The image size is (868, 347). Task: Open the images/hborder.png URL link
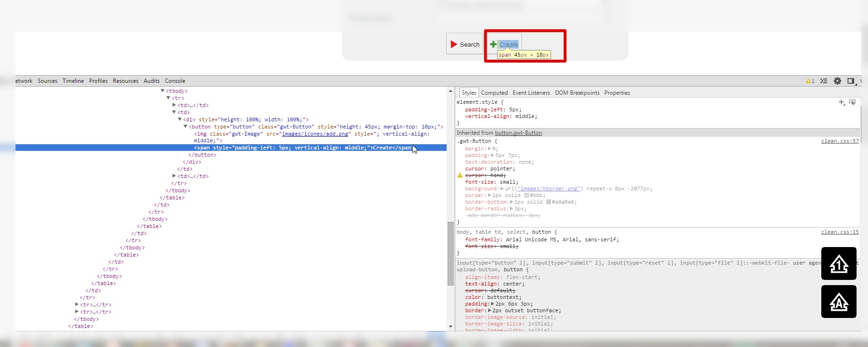(549, 188)
